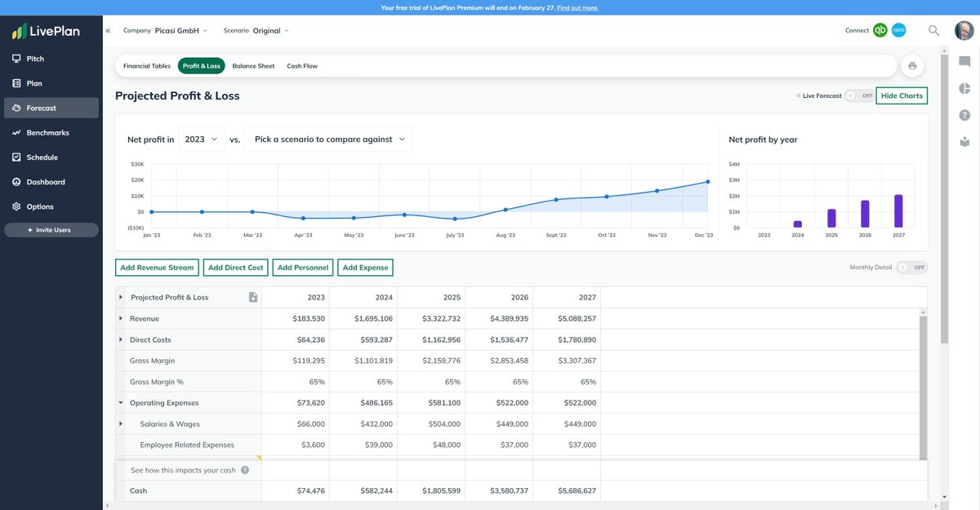
Task: Switch to the Financial Tables tab
Action: point(147,66)
